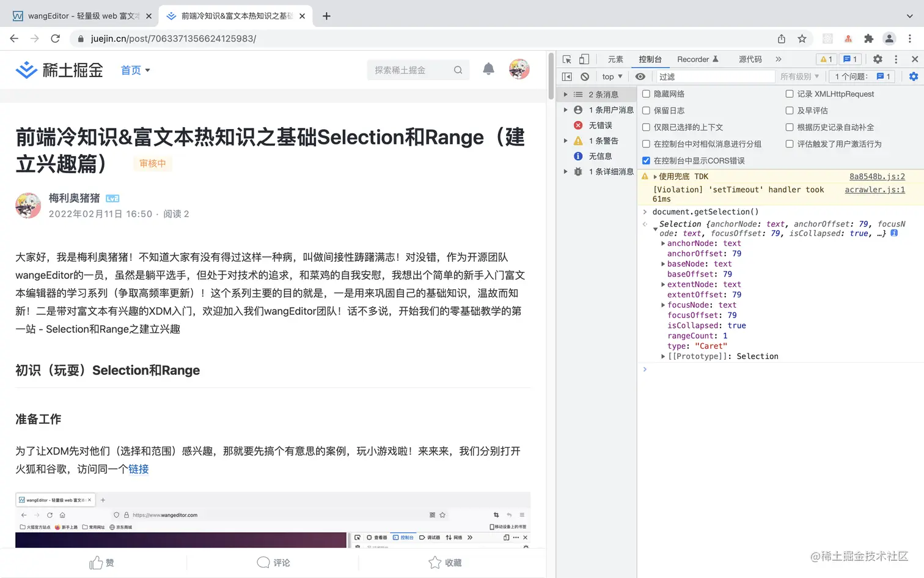Switch to wangEditor browser tab
924x578 pixels.
point(79,16)
